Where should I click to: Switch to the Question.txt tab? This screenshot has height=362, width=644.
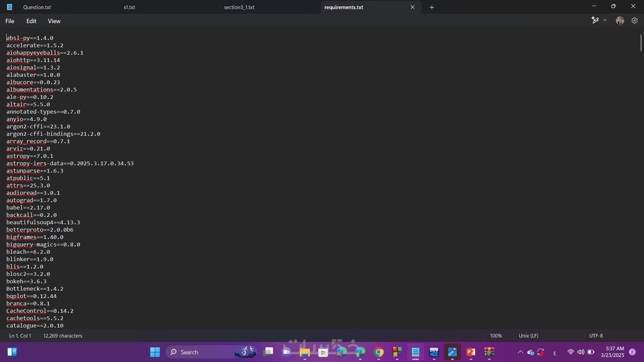click(37, 7)
